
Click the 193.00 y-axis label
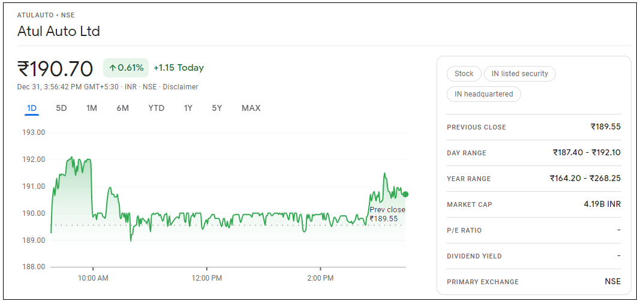(x=35, y=133)
